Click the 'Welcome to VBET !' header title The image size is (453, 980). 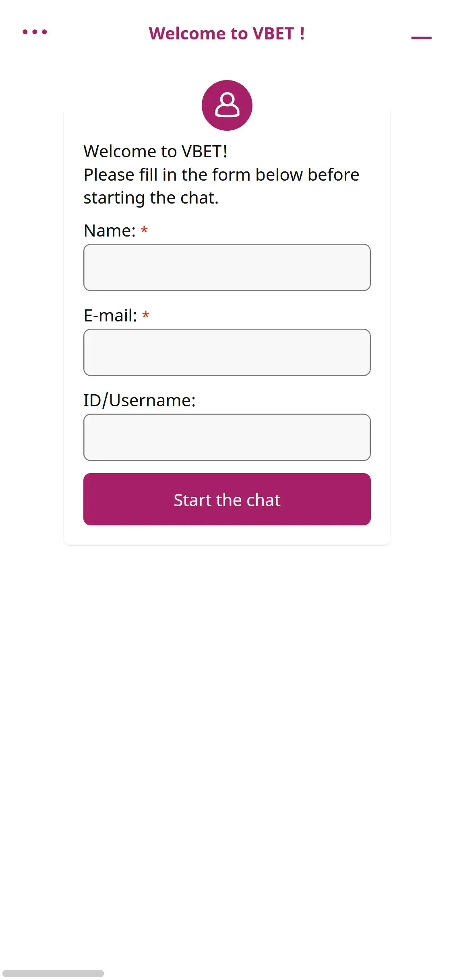(227, 34)
